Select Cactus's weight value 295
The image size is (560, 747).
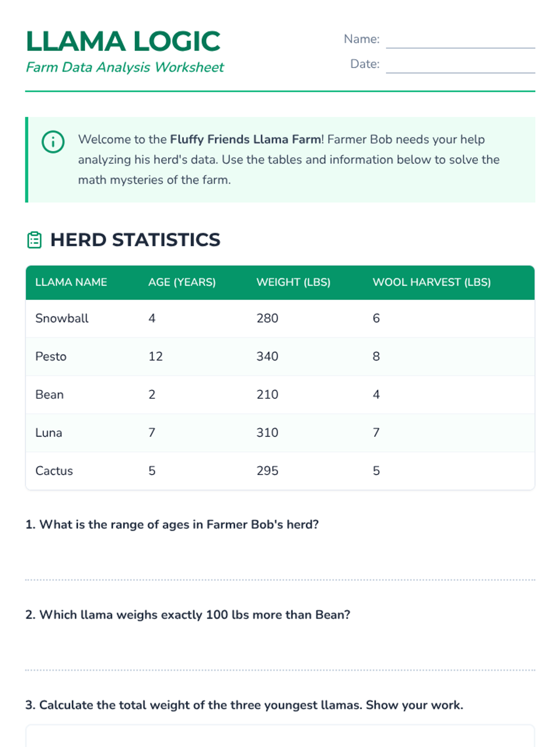click(x=267, y=471)
